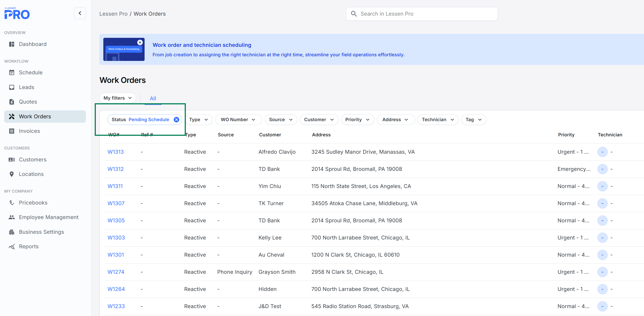
Task: Open work order W1313 link
Action: (x=115, y=152)
